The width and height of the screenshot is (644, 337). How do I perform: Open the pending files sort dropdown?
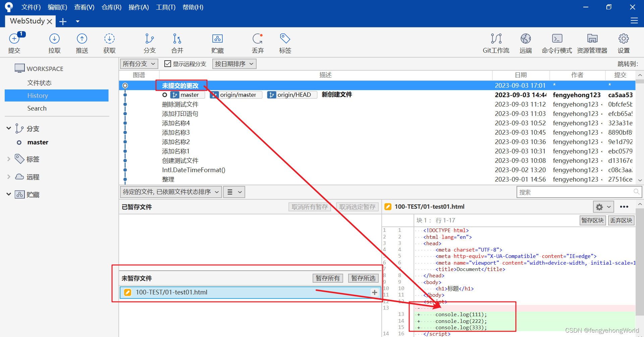click(171, 192)
